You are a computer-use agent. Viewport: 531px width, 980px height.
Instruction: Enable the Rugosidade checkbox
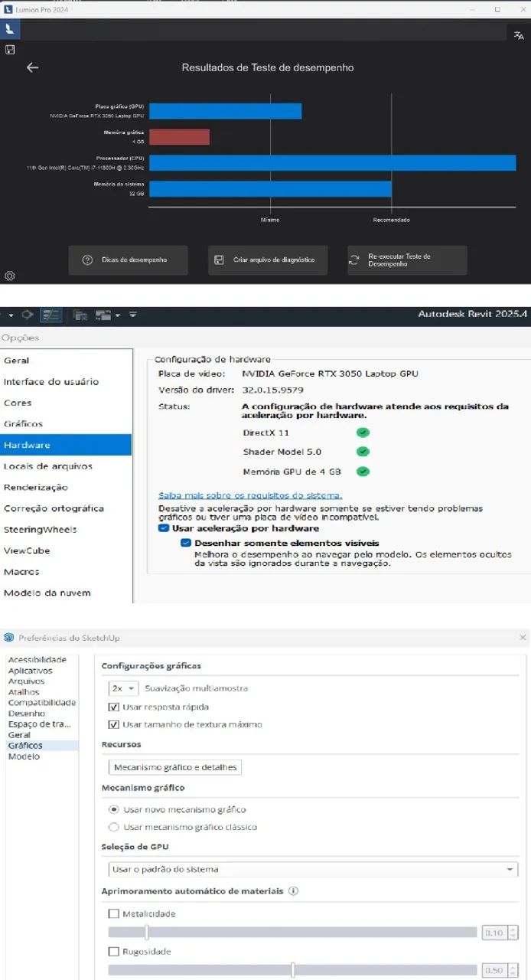pos(114,952)
